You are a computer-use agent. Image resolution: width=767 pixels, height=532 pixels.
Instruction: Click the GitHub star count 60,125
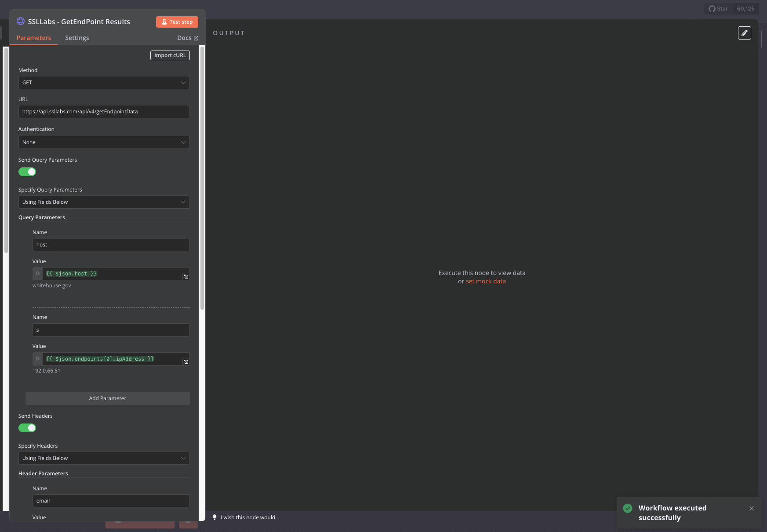pos(745,9)
